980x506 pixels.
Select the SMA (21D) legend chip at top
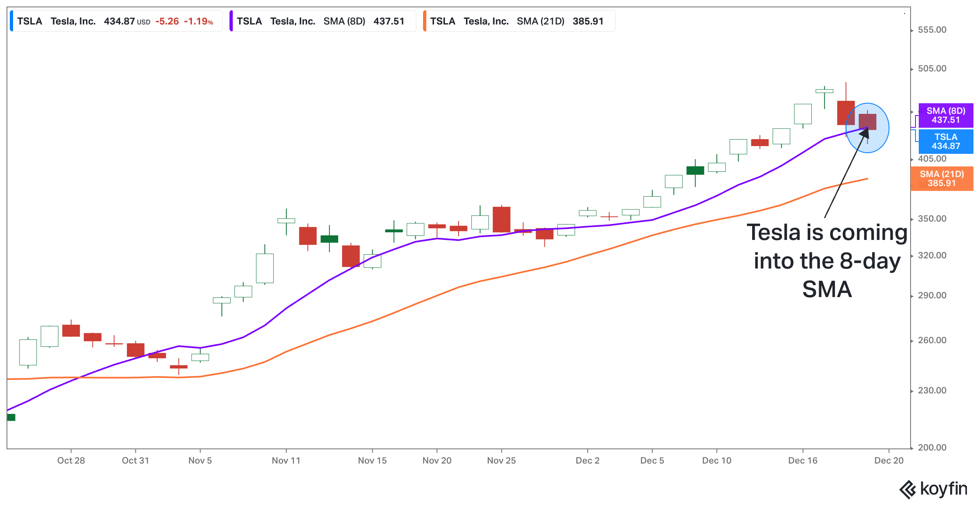click(x=519, y=21)
